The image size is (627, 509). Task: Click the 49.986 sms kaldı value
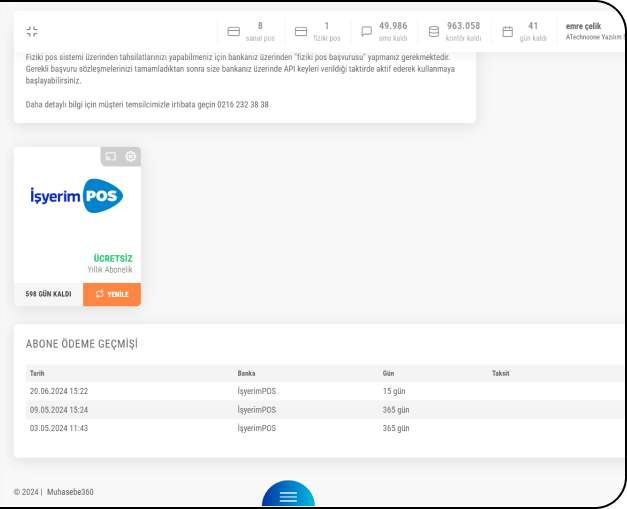point(393,26)
